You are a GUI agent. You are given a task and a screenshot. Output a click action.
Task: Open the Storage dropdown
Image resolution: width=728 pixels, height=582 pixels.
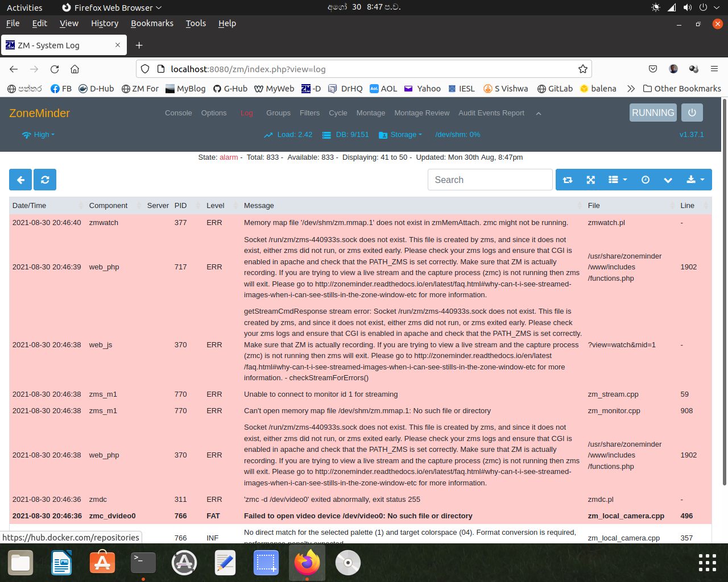pos(400,135)
